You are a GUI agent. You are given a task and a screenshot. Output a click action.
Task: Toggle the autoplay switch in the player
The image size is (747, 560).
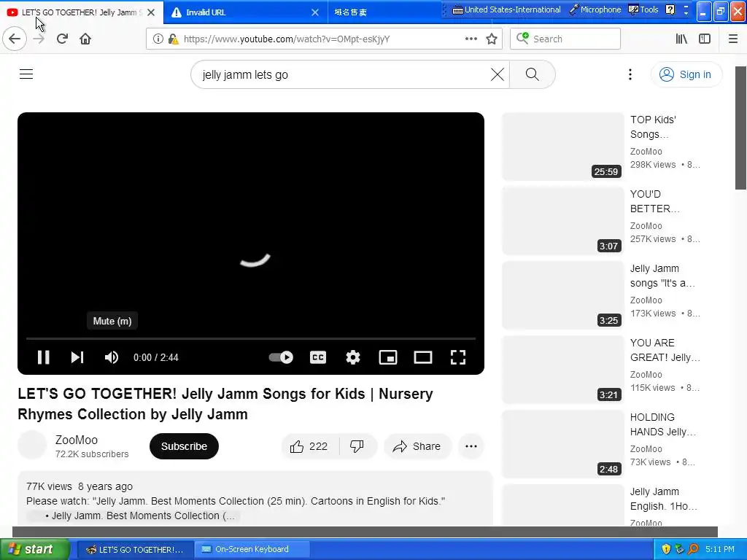[281, 357]
